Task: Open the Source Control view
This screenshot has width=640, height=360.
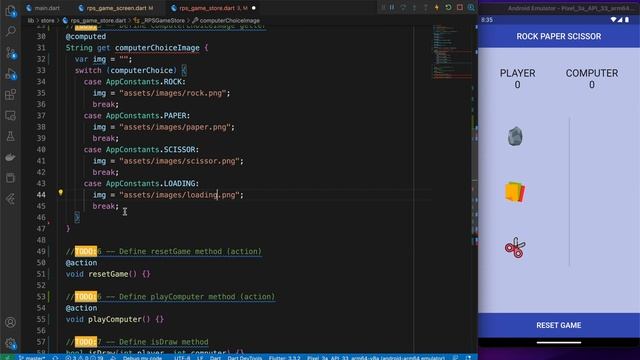Action: [11, 53]
